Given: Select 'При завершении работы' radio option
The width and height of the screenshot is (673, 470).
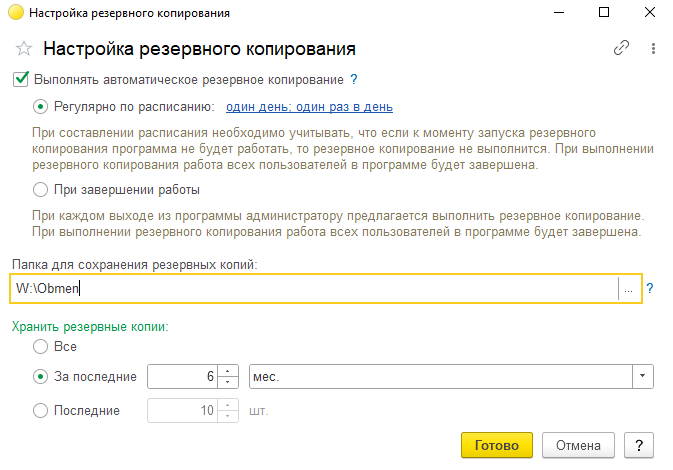Looking at the screenshot, I should (41, 189).
